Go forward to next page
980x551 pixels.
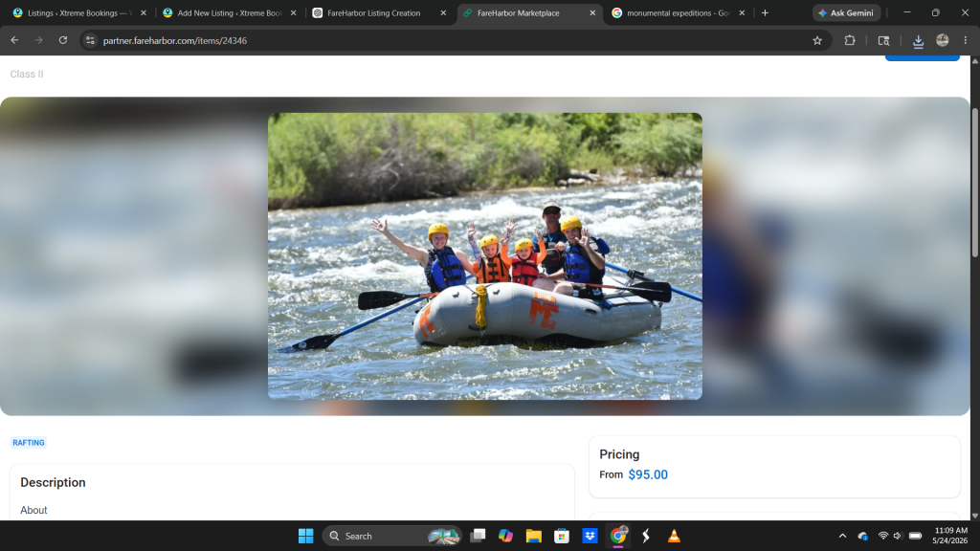[x=38, y=40]
